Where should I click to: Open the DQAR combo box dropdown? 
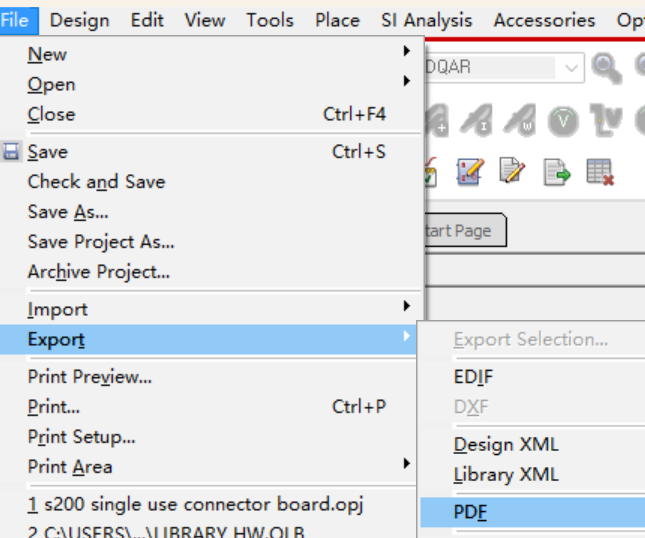coord(571,67)
